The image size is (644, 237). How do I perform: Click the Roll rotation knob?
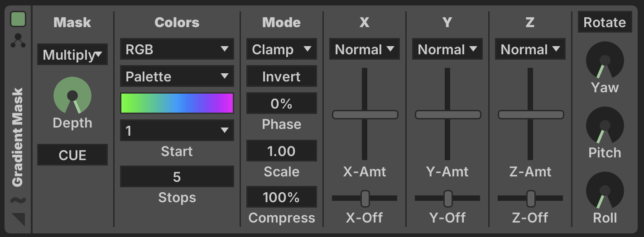pyautogui.click(x=605, y=192)
